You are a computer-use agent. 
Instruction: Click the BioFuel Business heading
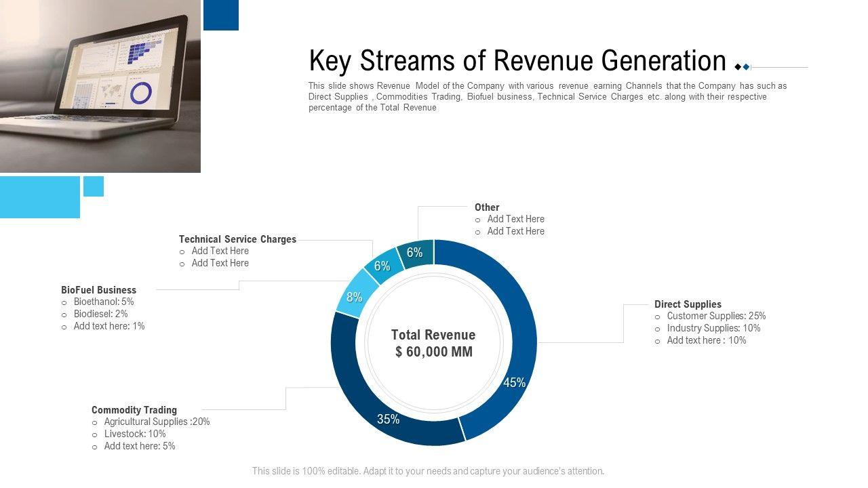(x=99, y=290)
